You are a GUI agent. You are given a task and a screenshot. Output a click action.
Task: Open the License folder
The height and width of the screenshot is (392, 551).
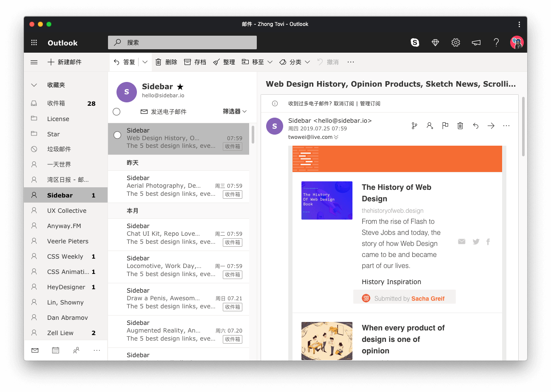pos(65,119)
